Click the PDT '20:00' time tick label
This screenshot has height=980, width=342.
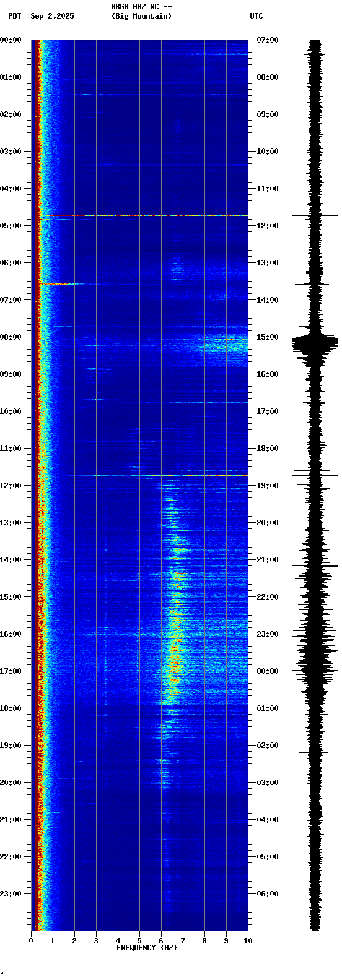pyautogui.click(x=11, y=783)
